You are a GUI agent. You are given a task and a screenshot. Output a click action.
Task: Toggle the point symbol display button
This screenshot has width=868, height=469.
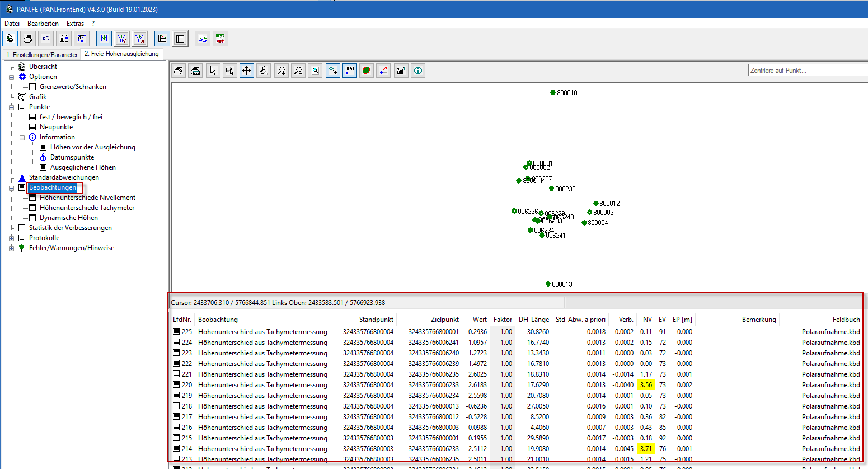[332, 71]
